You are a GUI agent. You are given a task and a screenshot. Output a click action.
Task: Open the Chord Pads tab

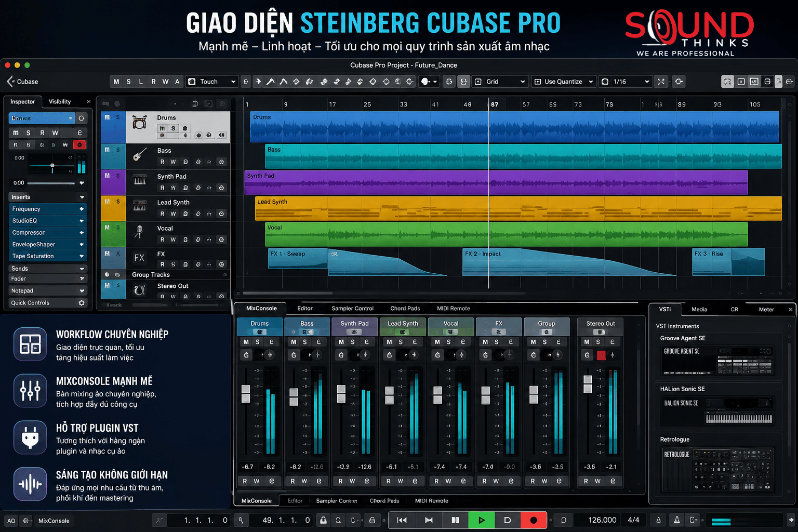coord(405,309)
